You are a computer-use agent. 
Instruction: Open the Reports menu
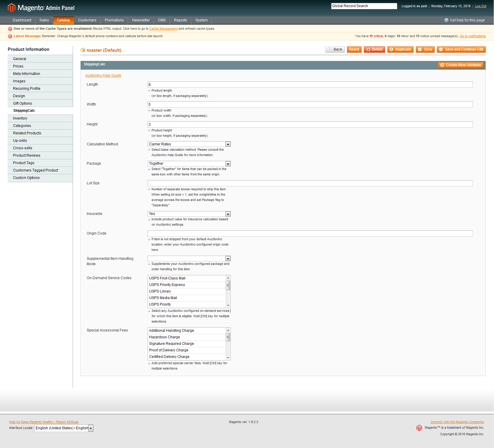click(x=181, y=20)
